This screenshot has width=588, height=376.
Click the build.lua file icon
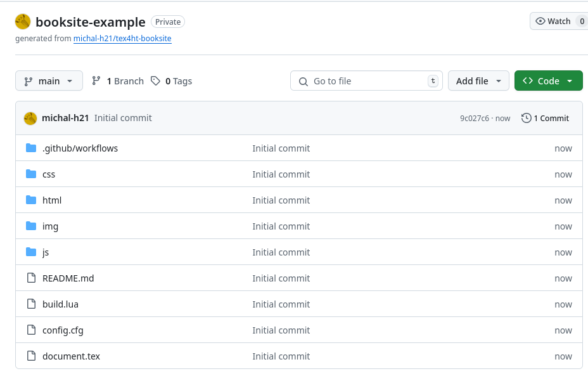32,304
